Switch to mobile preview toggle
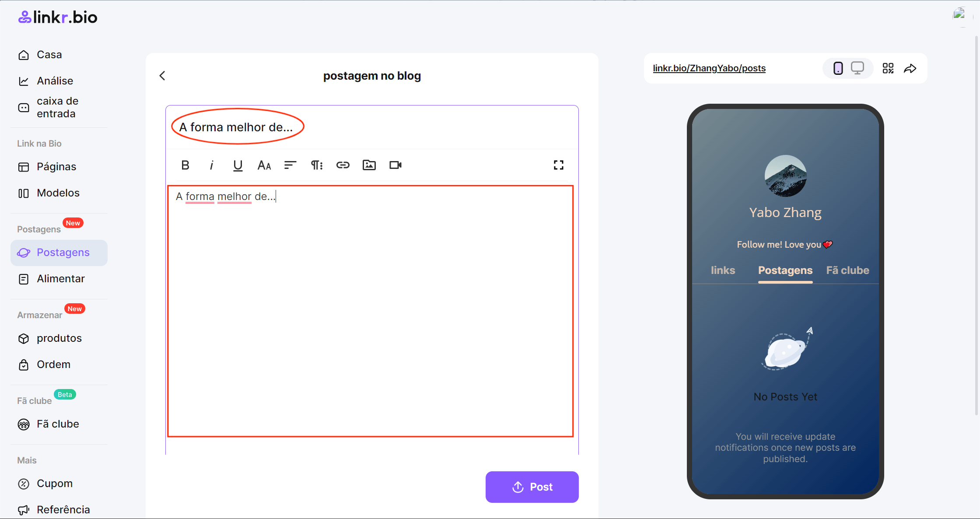Screen dimensions: 980x519 pos(839,68)
